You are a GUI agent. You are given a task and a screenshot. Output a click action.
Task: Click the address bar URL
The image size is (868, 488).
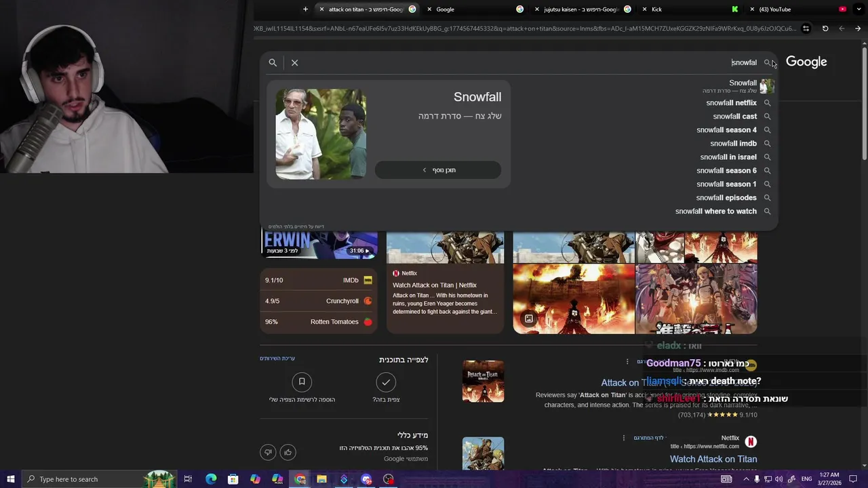pyautogui.click(x=526, y=28)
